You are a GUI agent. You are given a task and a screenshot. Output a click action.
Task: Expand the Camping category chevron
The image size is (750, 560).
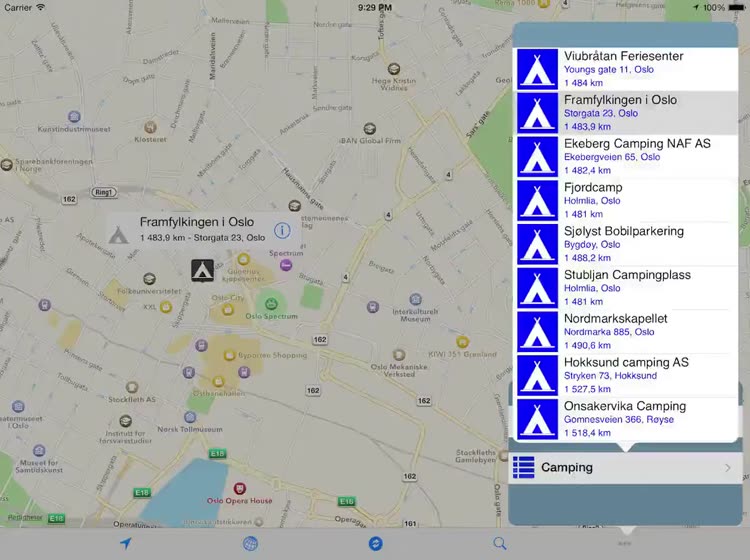pyautogui.click(x=727, y=467)
